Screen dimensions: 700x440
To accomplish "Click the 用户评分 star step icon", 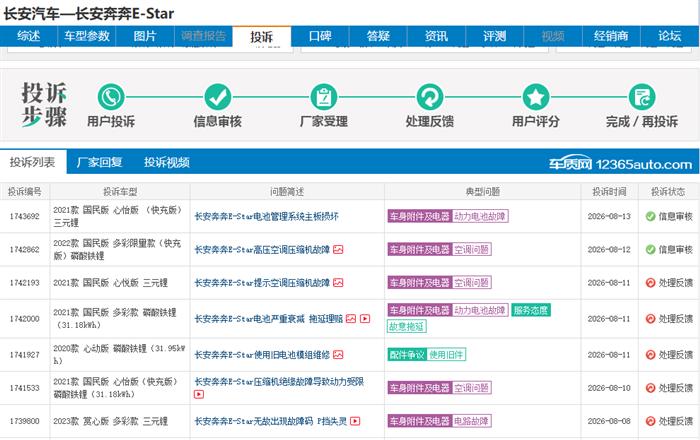I will (536, 97).
